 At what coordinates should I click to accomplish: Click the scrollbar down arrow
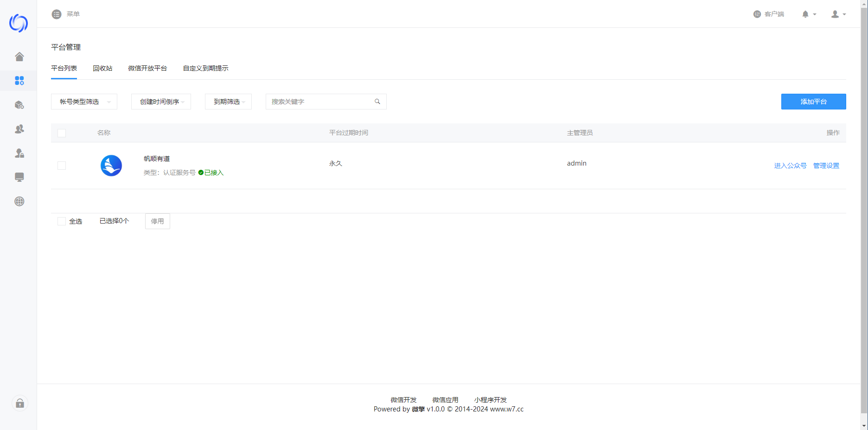coord(864,426)
